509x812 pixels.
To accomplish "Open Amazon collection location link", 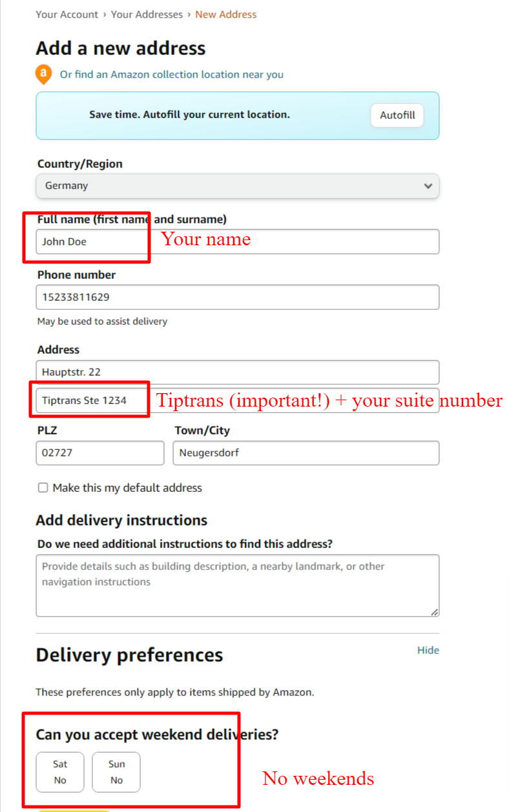I will click(x=172, y=75).
